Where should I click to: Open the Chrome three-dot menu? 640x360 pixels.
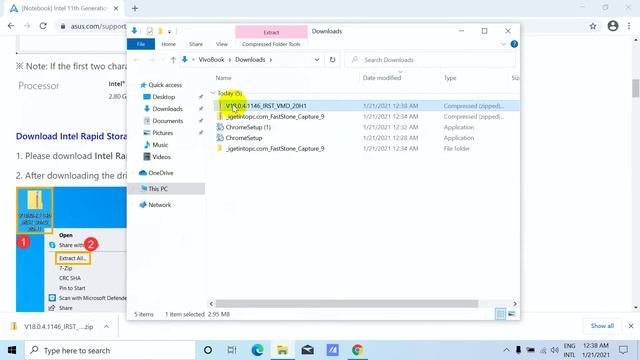629,26
